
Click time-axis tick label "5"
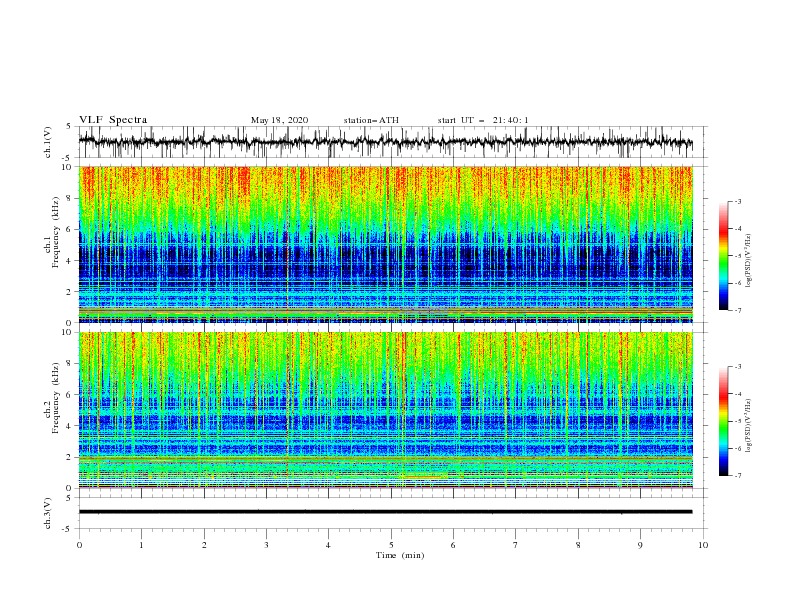click(391, 545)
